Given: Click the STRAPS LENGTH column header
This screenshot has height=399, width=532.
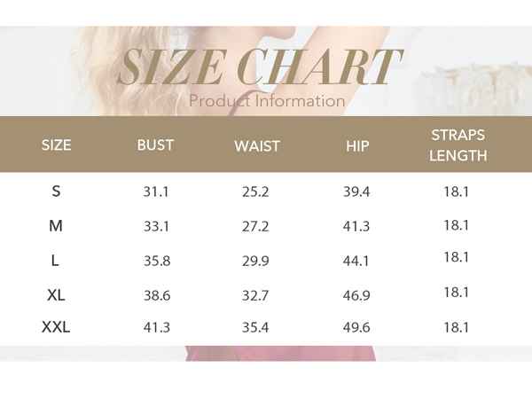Looking at the screenshot, I should point(458,145).
